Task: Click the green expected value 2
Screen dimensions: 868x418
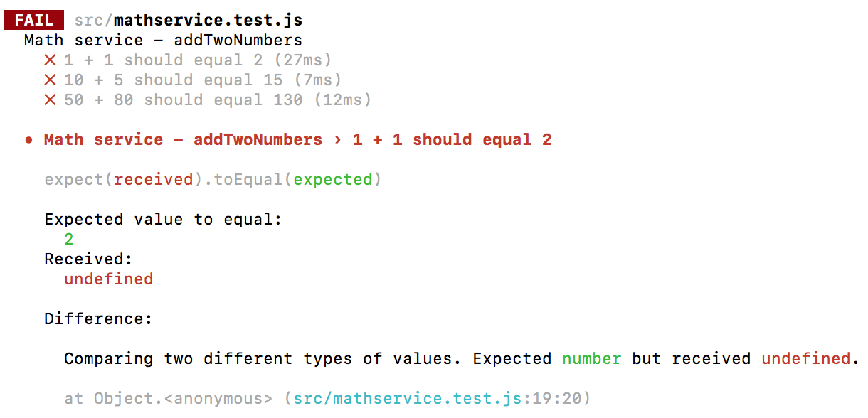Action: pos(69,240)
